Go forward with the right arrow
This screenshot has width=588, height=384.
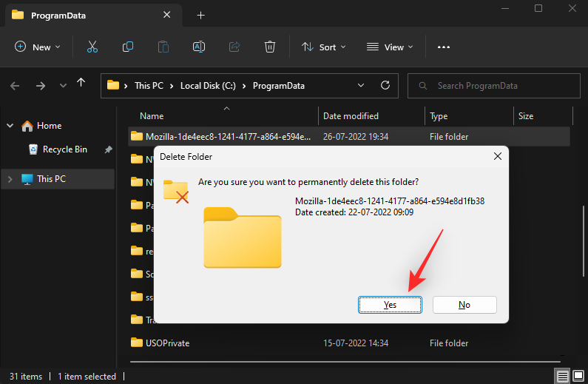(x=41, y=86)
